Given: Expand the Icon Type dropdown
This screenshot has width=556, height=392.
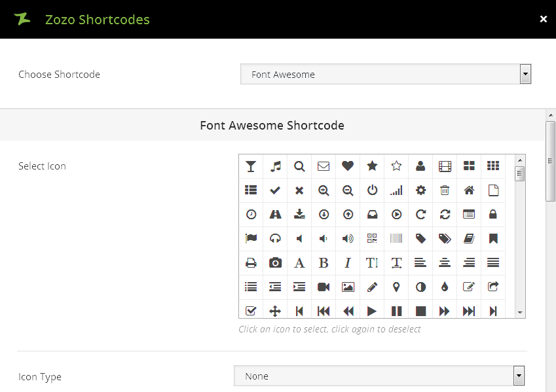Looking at the screenshot, I should (379, 376).
